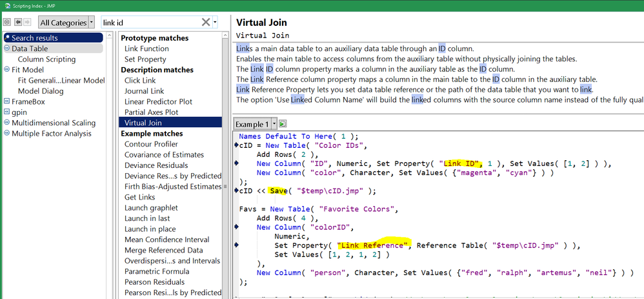Open the Launch in last entry
Viewport: 644px width, 299px height.
(x=147, y=218)
